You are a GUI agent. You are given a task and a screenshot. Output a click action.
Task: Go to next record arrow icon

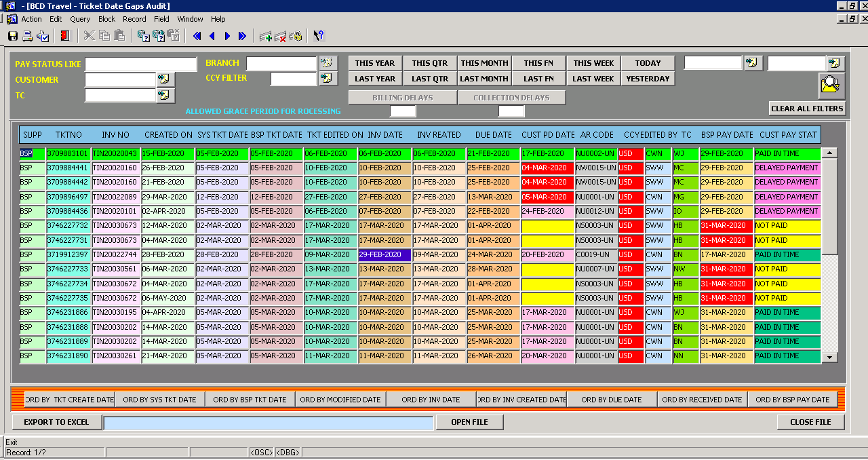click(227, 36)
